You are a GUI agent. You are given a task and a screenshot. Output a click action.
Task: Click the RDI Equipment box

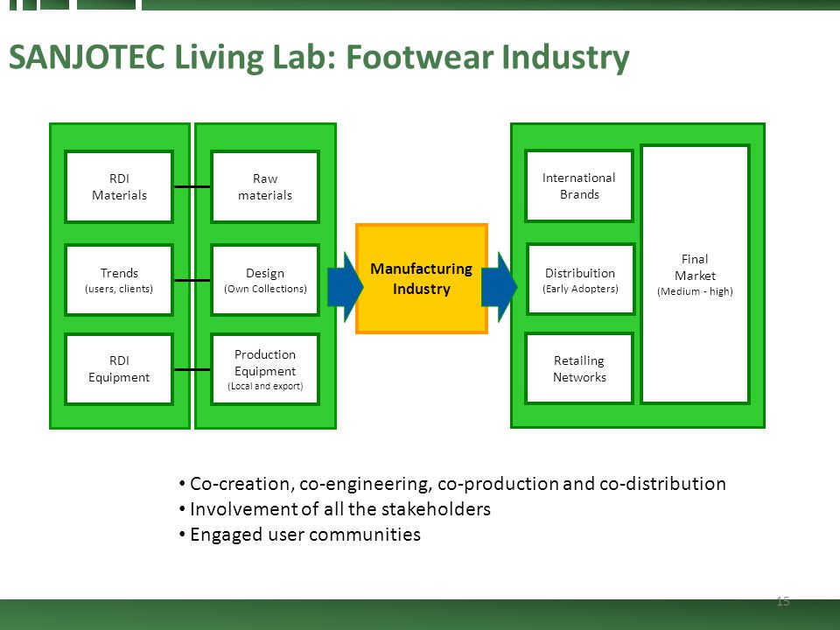click(x=119, y=368)
